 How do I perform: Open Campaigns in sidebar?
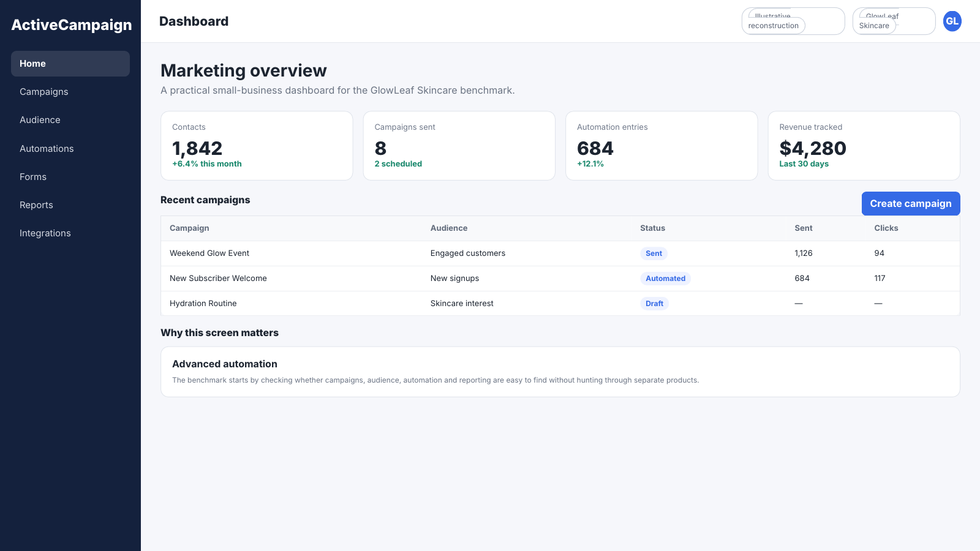click(x=70, y=92)
